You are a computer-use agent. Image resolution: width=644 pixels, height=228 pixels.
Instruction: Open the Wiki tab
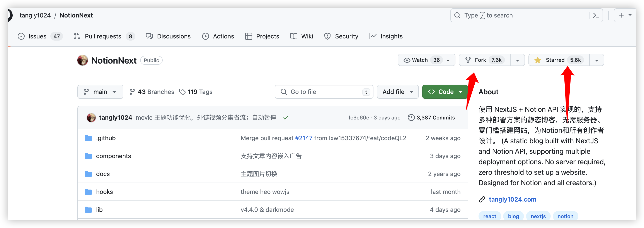pos(302,36)
